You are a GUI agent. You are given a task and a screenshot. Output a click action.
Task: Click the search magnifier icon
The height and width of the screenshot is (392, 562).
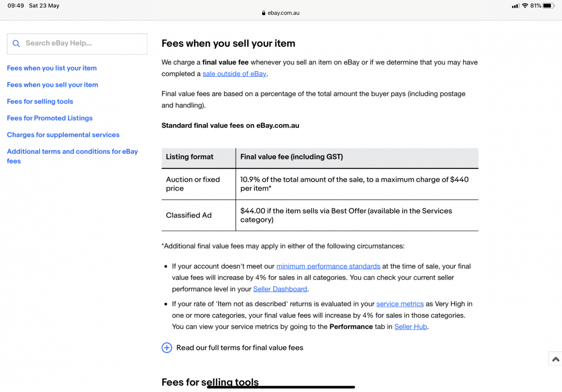tap(16, 43)
